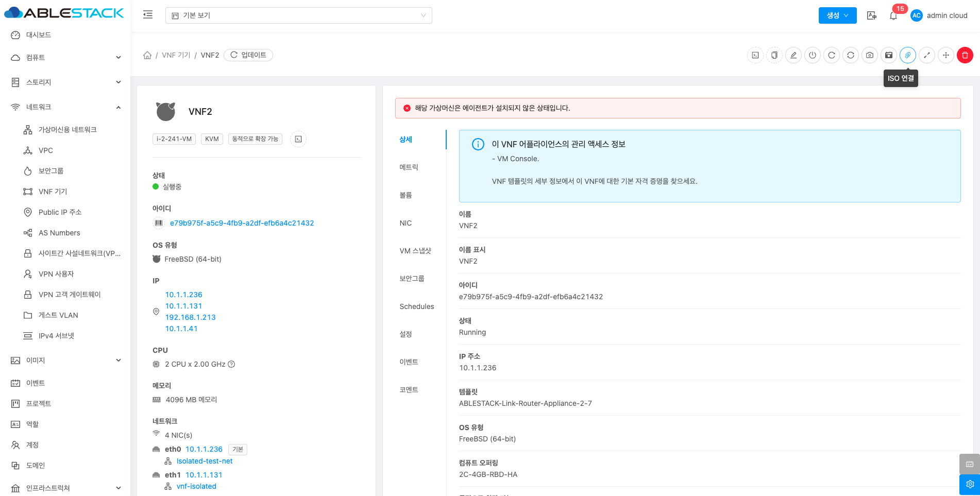Switch to the NIC tab
Screen dimensions: 980x496
(405, 223)
